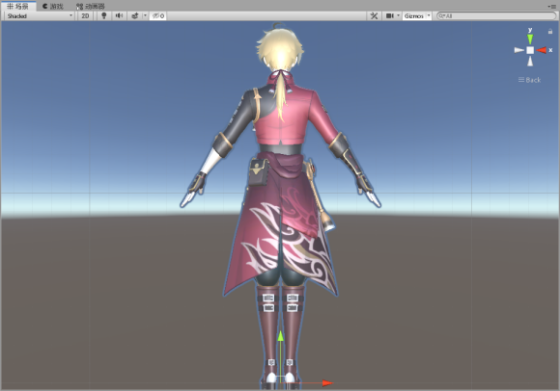
Task: Toggle scene effects with the skybox image icon
Action: [135, 16]
